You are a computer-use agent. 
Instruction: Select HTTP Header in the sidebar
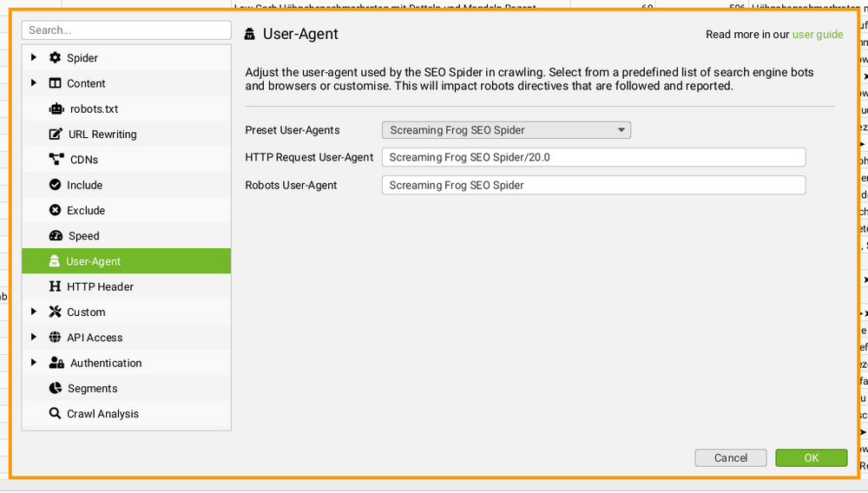point(100,287)
